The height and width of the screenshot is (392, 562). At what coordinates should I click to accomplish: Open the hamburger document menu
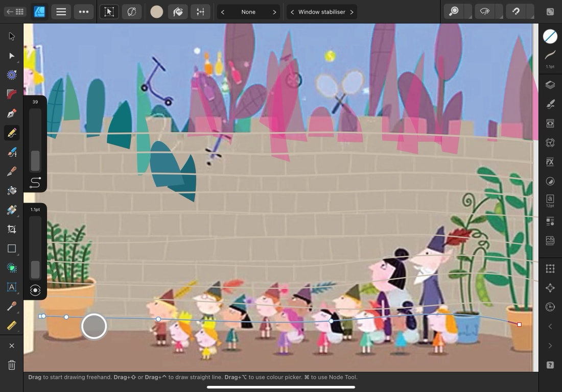click(61, 12)
